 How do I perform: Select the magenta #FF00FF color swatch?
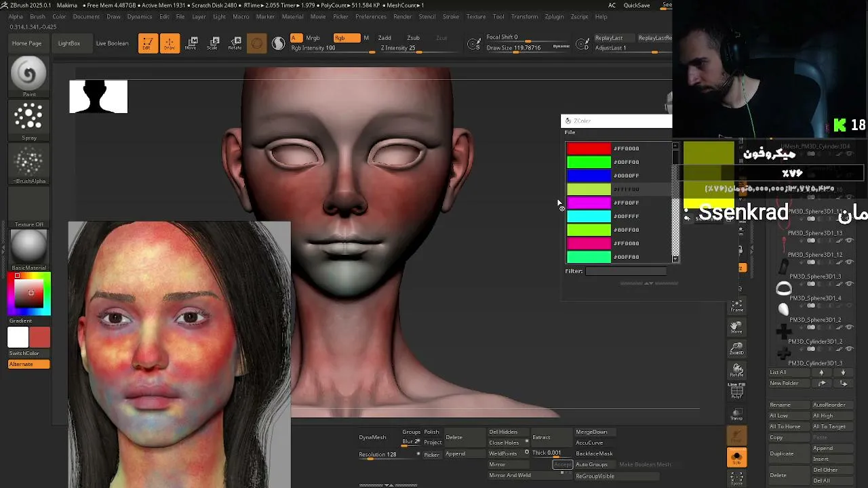[x=589, y=203]
